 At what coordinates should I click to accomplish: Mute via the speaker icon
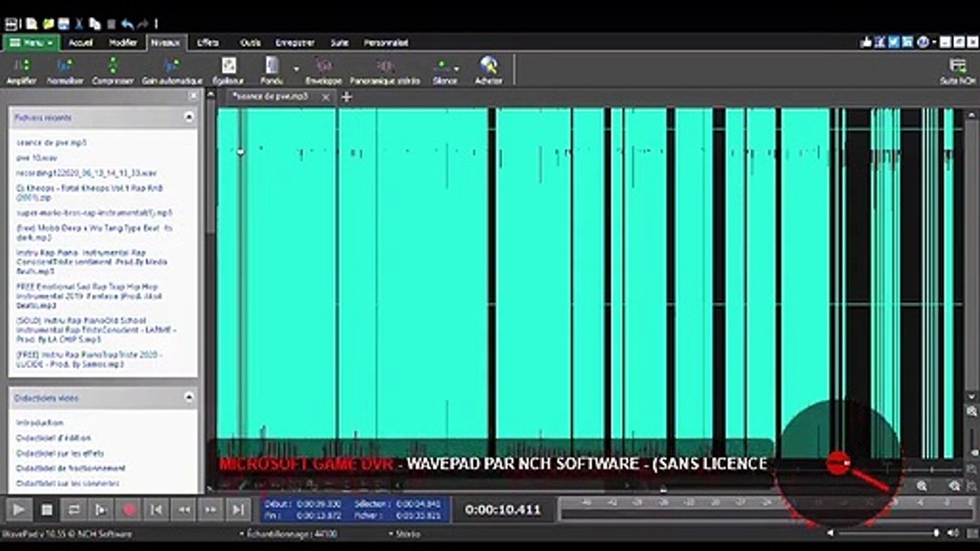[x=953, y=533]
